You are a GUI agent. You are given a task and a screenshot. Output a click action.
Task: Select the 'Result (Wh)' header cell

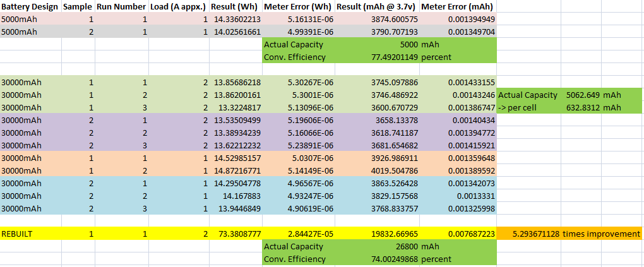pyautogui.click(x=236, y=6)
